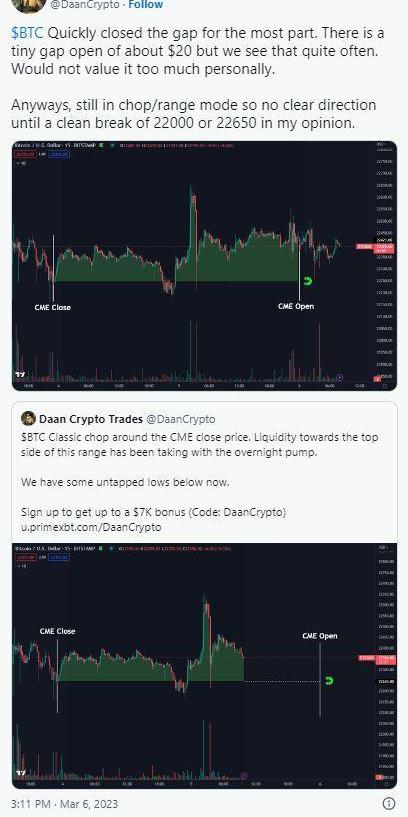
Task: Click the TradingView logo in lower chart
Action: [x=20, y=773]
